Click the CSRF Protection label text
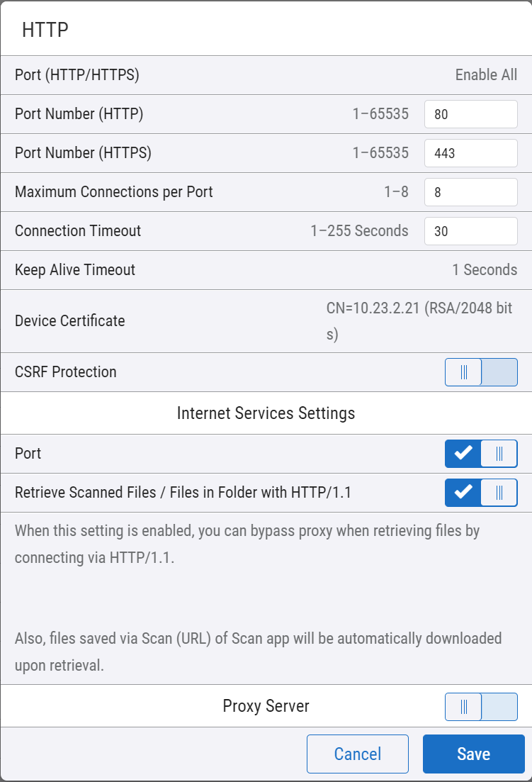This screenshot has height=782, width=532. coord(66,372)
